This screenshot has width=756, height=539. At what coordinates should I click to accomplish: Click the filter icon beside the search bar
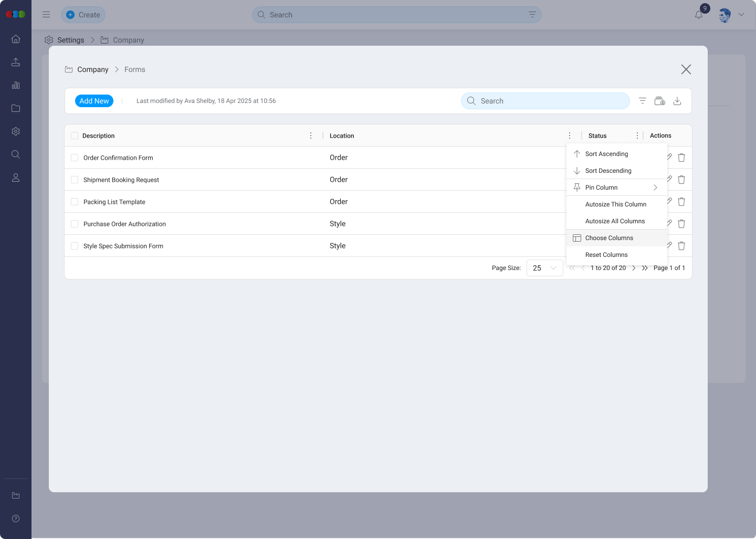click(642, 100)
